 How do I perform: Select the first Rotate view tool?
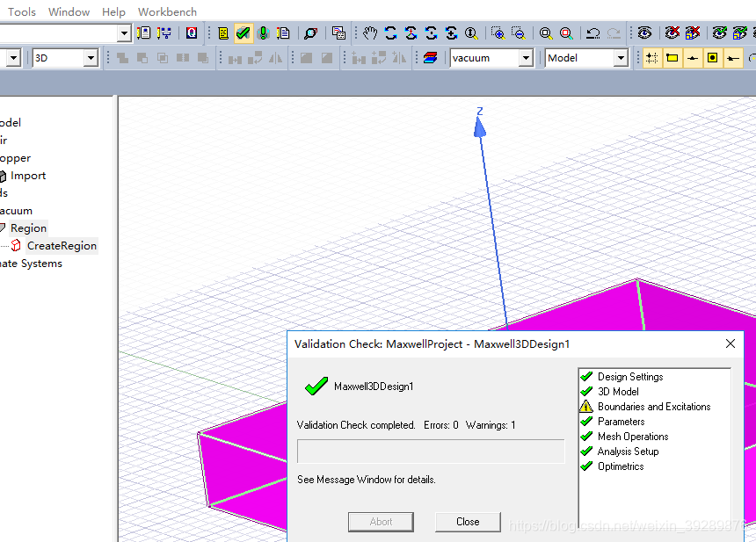pos(390,33)
